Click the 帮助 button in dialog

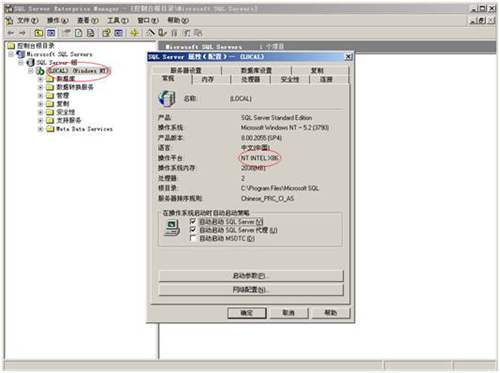[x=331, y=313]
